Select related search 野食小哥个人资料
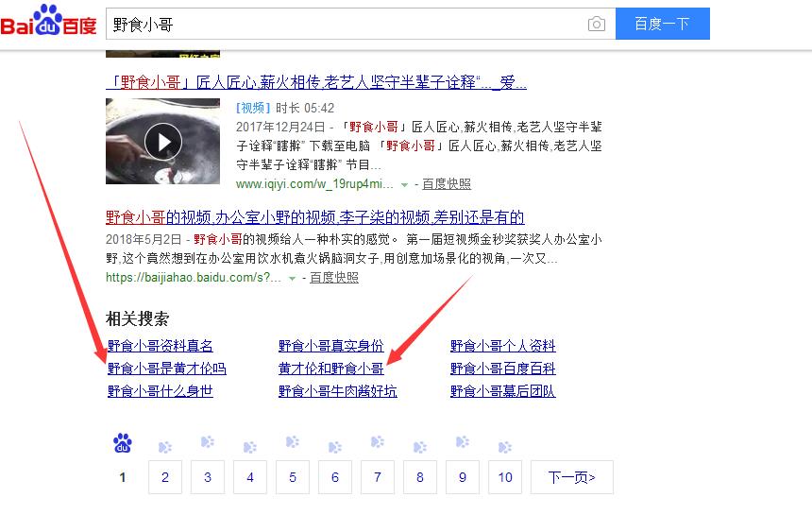 point(503,346)
